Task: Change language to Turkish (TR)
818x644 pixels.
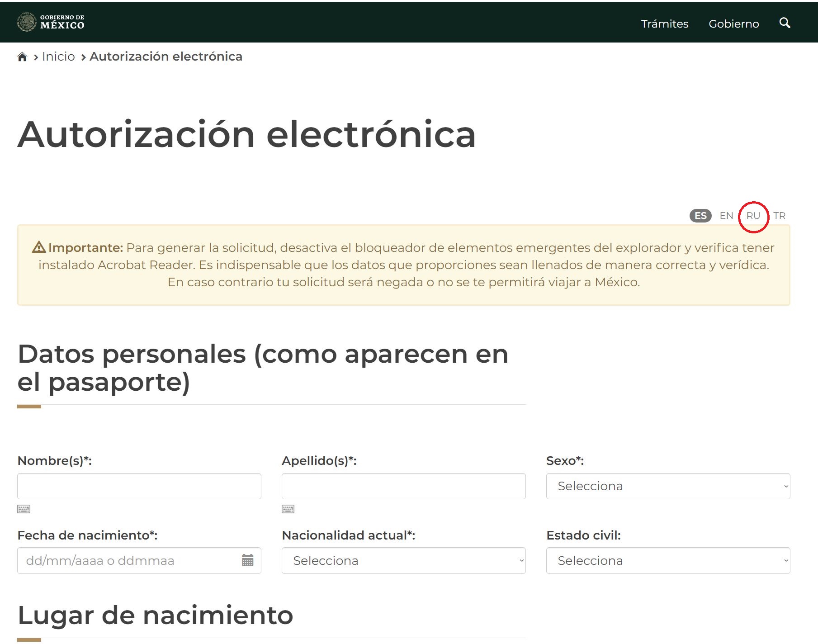Action: click(x=779, y=216)
